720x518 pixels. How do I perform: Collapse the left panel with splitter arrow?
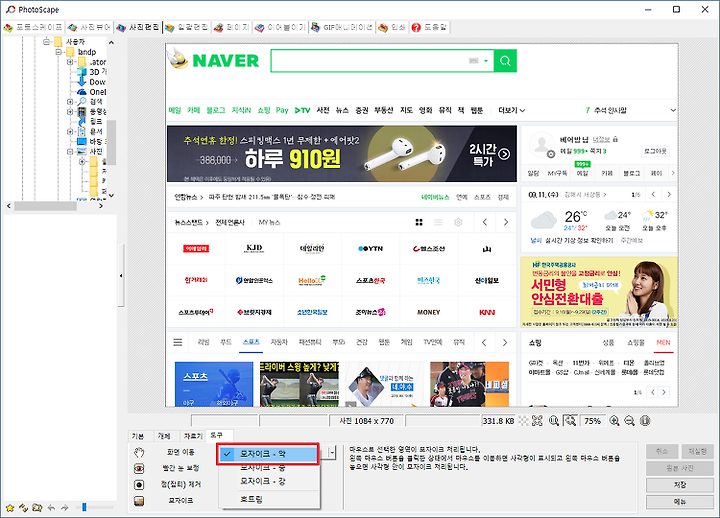tap(121, 276)
